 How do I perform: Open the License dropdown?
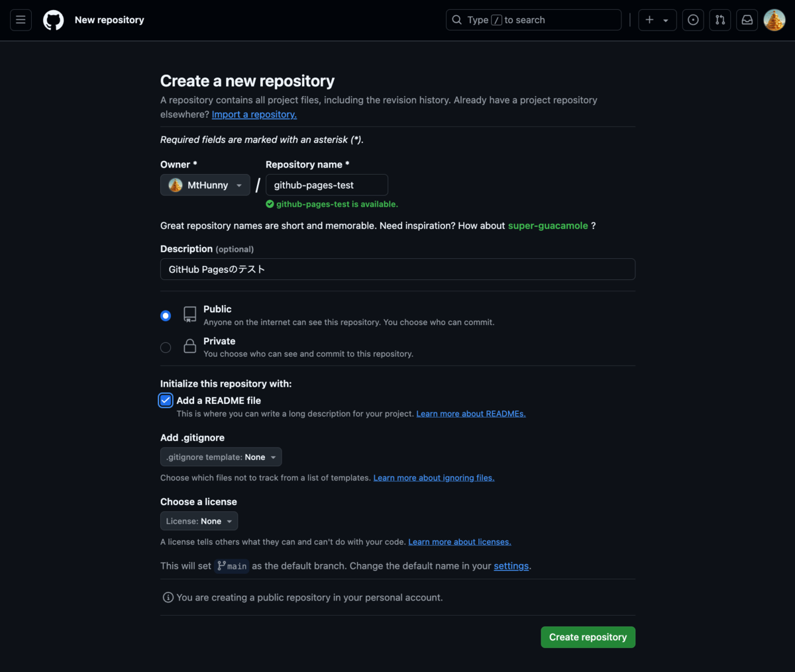coord(199,520)
